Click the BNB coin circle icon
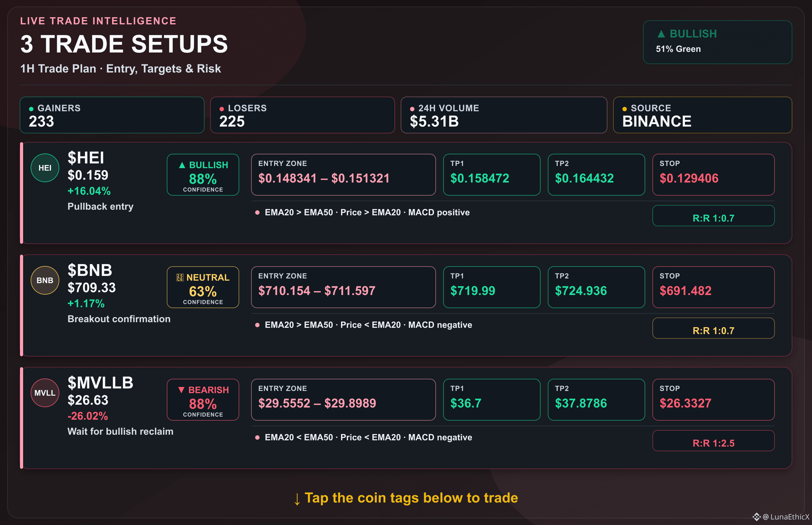This screenshot has height=525, width=812. tap(45, 280)
